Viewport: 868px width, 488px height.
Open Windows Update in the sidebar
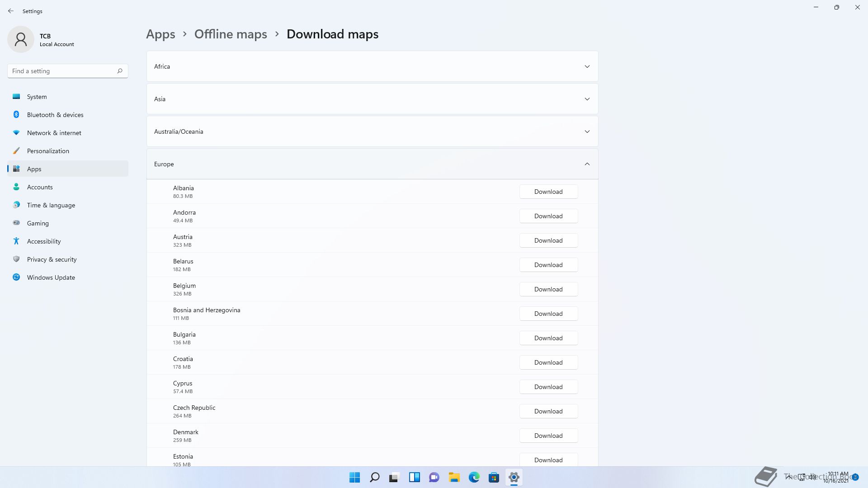[x=51, y=277]
